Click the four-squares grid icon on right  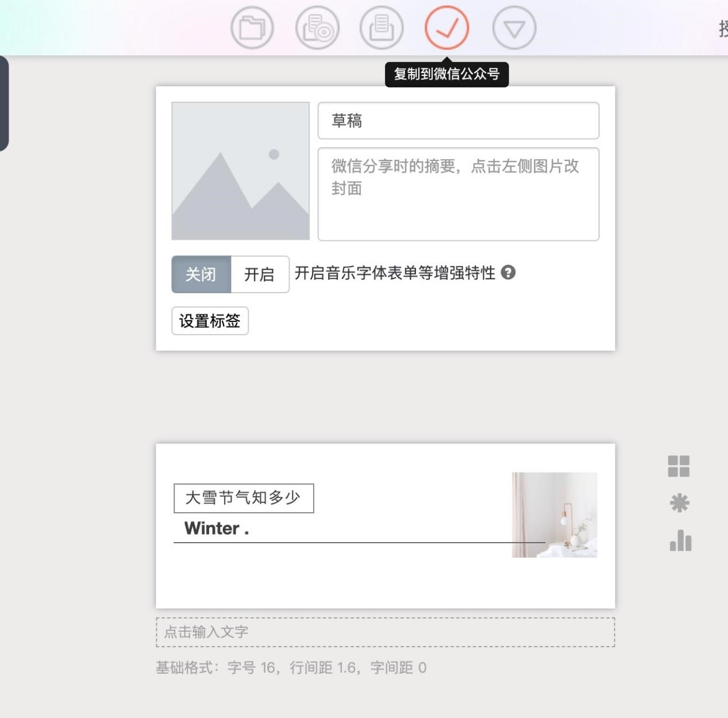click(x=679, y=466)
